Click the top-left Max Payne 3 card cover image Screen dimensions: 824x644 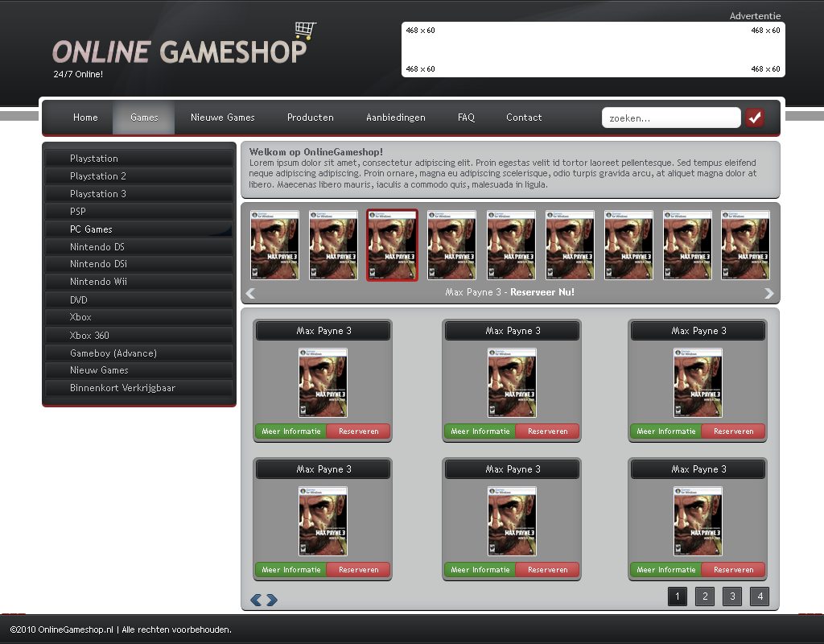323,382
